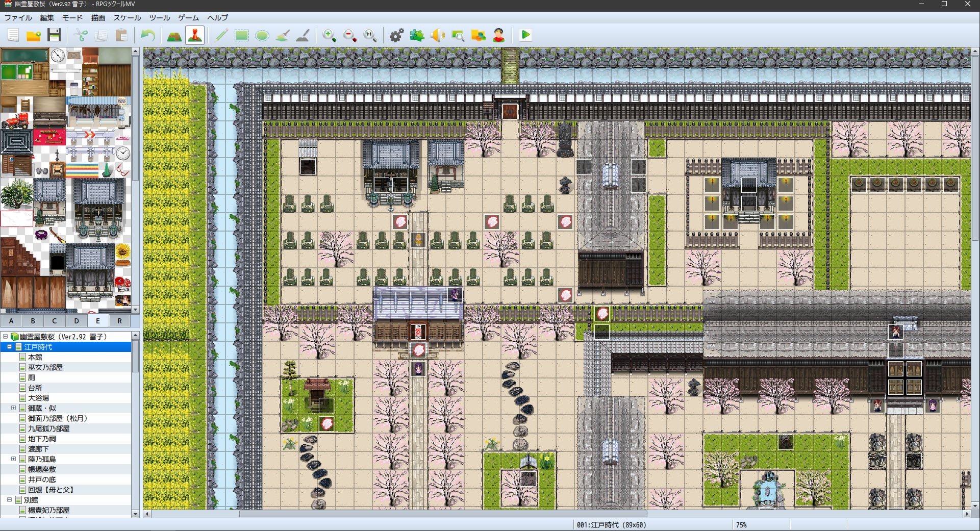Click the Zoom Out magnifier icon

(x=350, y=35)
